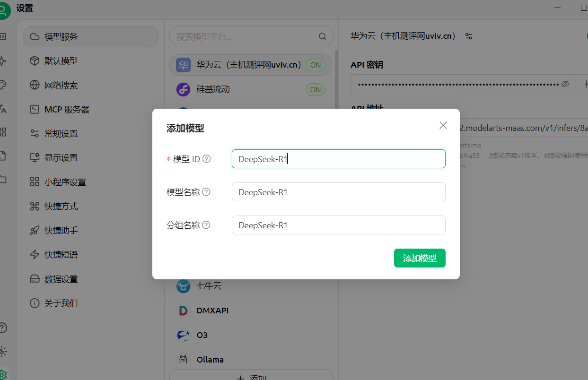Click the search icon in provider search
This screenshot has height=380, width=588.
click(323, 36)
